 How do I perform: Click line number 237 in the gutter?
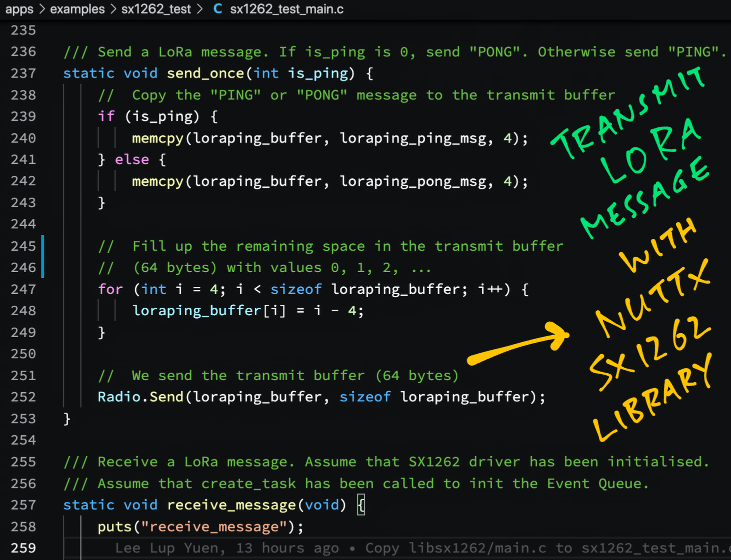pos(23,73)
